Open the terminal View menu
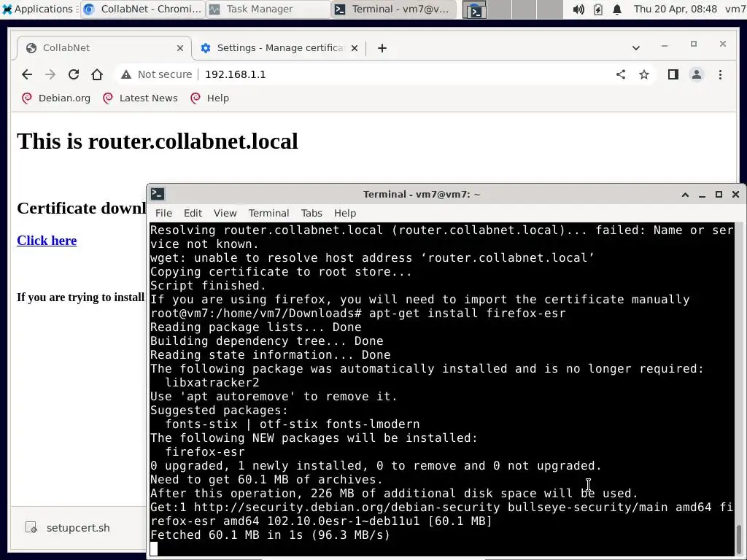Viewport: 747px width, 560px height. pyautogui.click(x=225, y=214)
